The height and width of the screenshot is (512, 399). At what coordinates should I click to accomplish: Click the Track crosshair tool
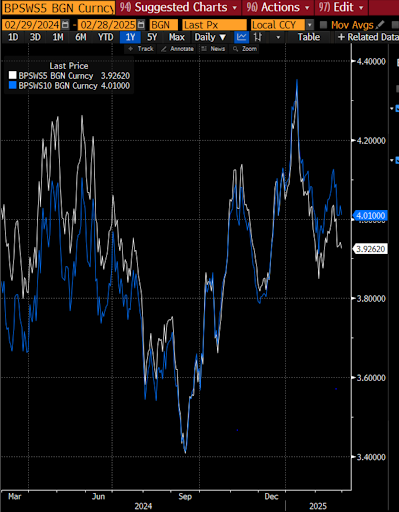tap(141, 49)
